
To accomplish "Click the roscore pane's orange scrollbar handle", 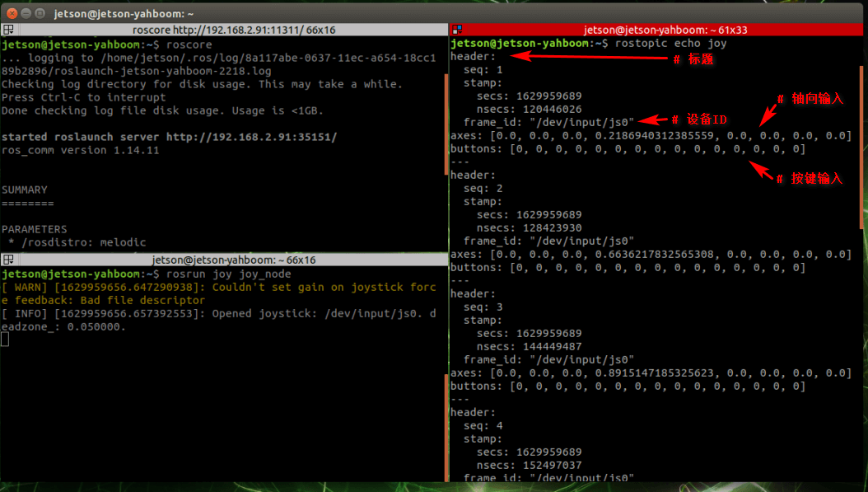I will click(x=446, y=124).
